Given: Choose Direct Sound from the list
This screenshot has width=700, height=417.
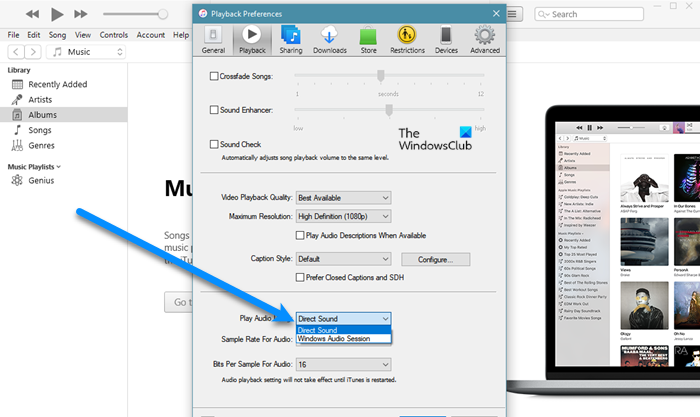Looking at the screenshot, I should 343,330.
